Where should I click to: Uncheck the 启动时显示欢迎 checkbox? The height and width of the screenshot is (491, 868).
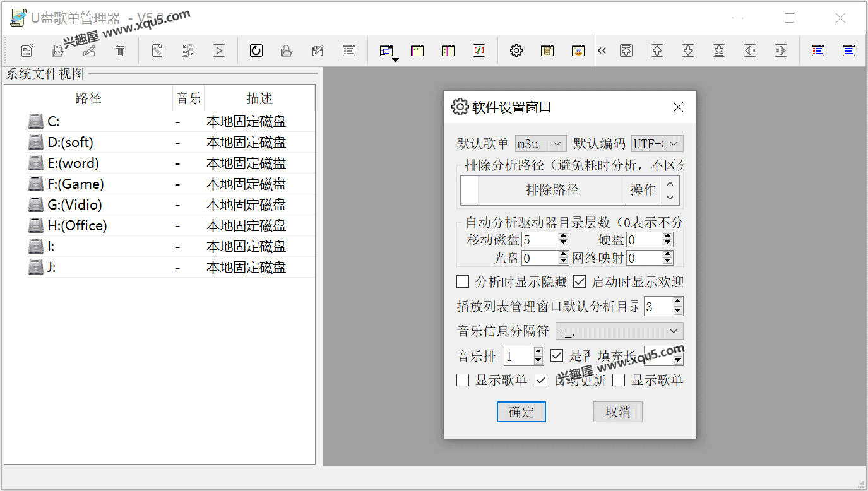point(580,281)
